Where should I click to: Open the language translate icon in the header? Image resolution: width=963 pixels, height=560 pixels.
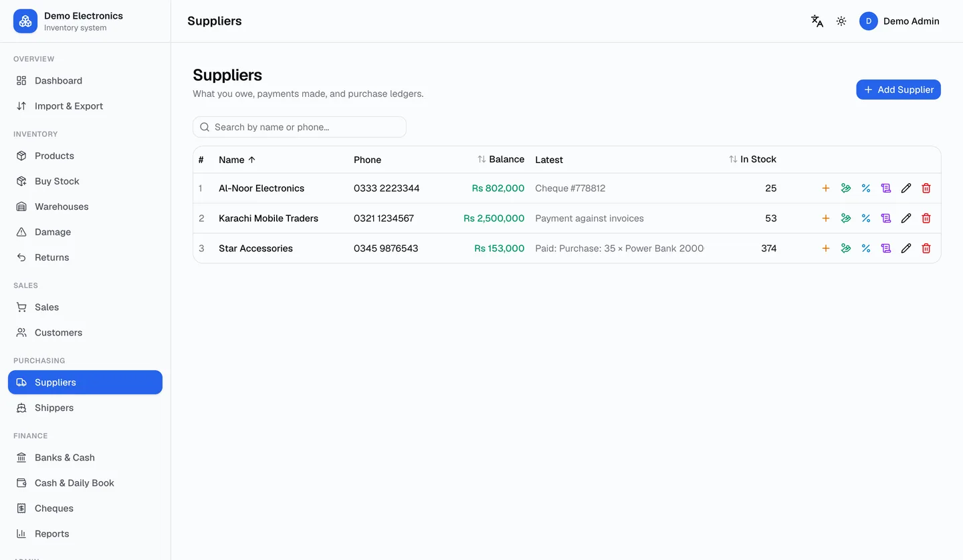(x=817, y=21)
